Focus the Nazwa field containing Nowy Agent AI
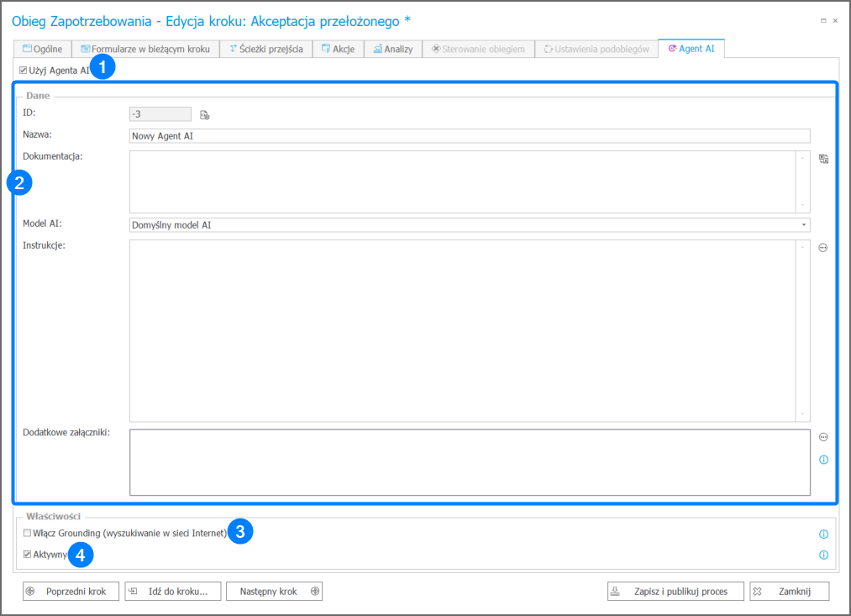 [470, 135]
